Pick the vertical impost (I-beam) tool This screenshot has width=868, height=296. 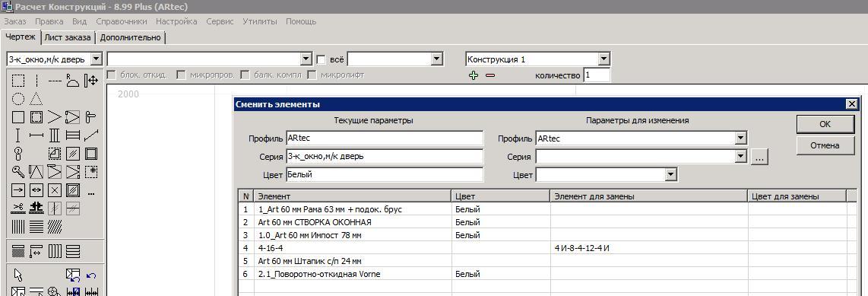tap(18, 135)
